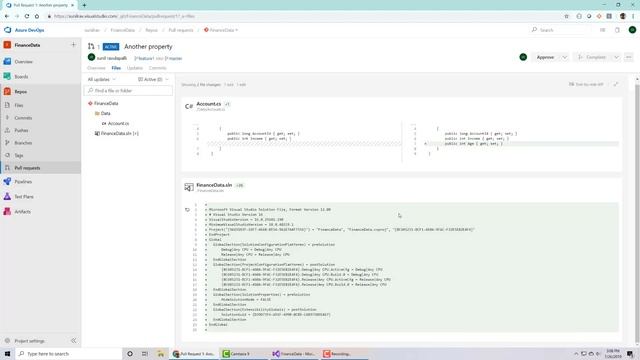Viewport: 640px width, 360px height.
Task: Switch to the Updates tab
Action: tap(135, 68)
